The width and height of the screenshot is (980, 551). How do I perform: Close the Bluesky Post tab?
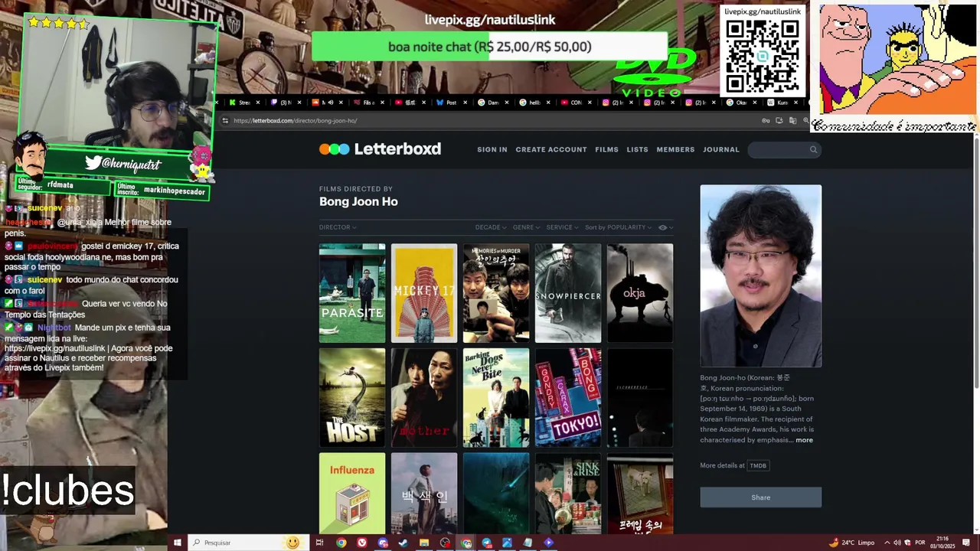coord(465,103)
